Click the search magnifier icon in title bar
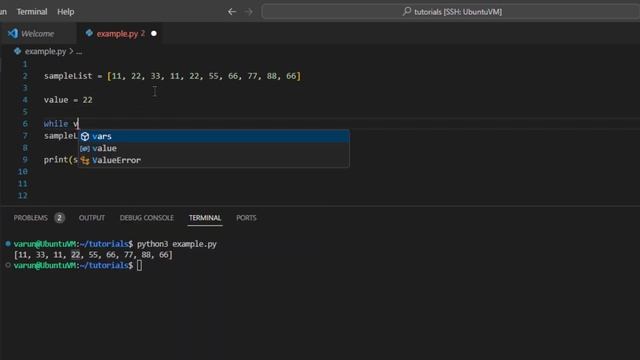Image resolution: width=640 pixels, height=360 pixels. tap(407, 11)
